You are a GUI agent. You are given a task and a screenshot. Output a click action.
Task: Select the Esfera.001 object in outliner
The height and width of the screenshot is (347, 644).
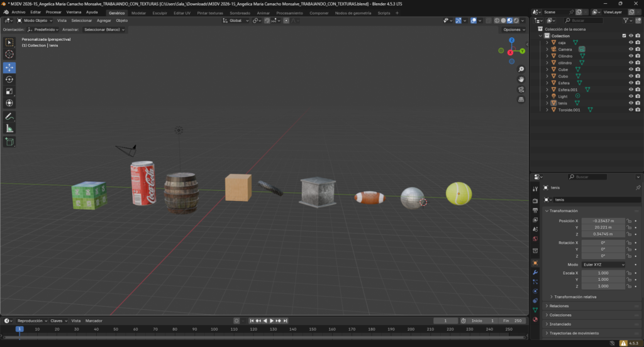tap(567, 89)
